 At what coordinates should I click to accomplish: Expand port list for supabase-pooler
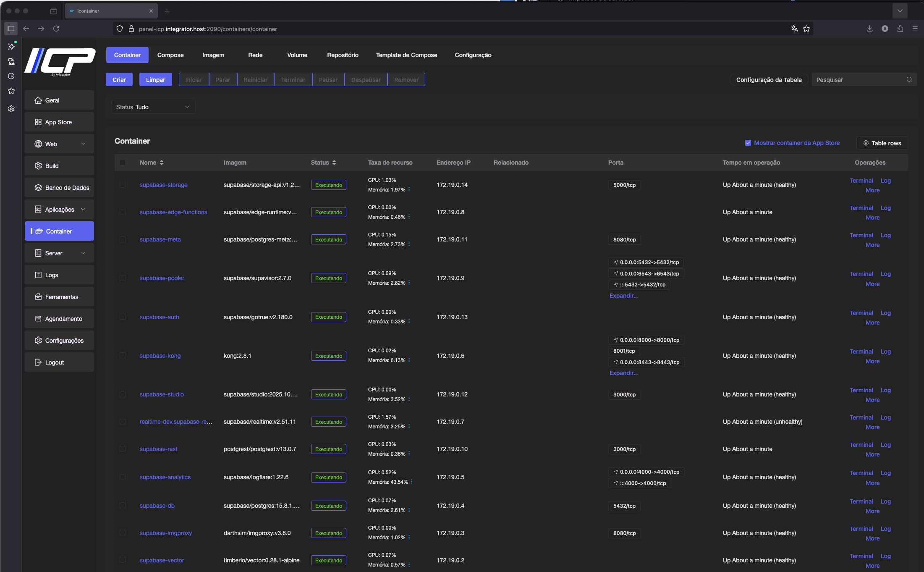pos(624,296)
